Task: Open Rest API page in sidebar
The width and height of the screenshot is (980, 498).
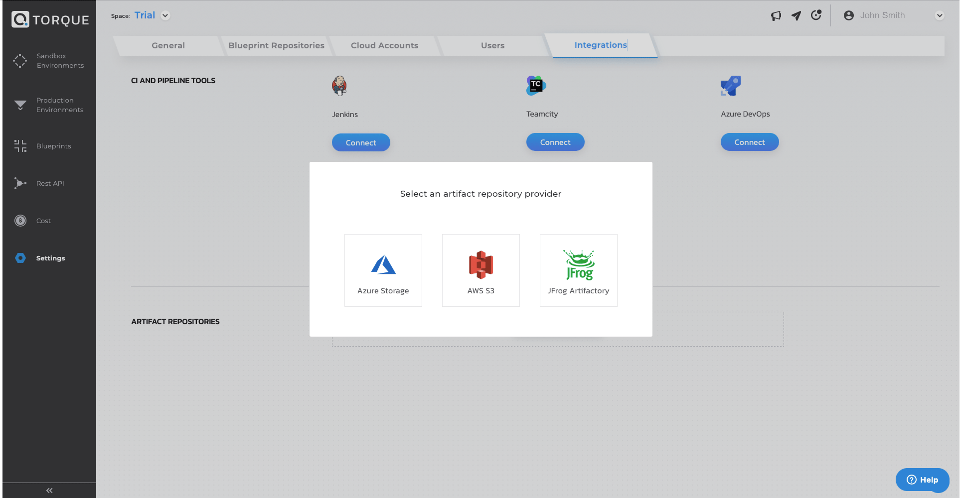Action: click(x=50, y=183)
